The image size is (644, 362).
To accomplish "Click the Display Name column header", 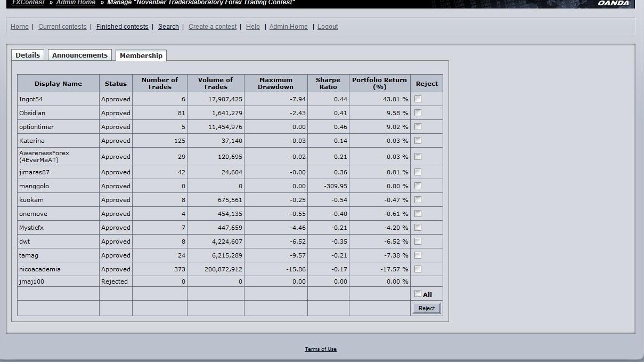I will point(58,84).
